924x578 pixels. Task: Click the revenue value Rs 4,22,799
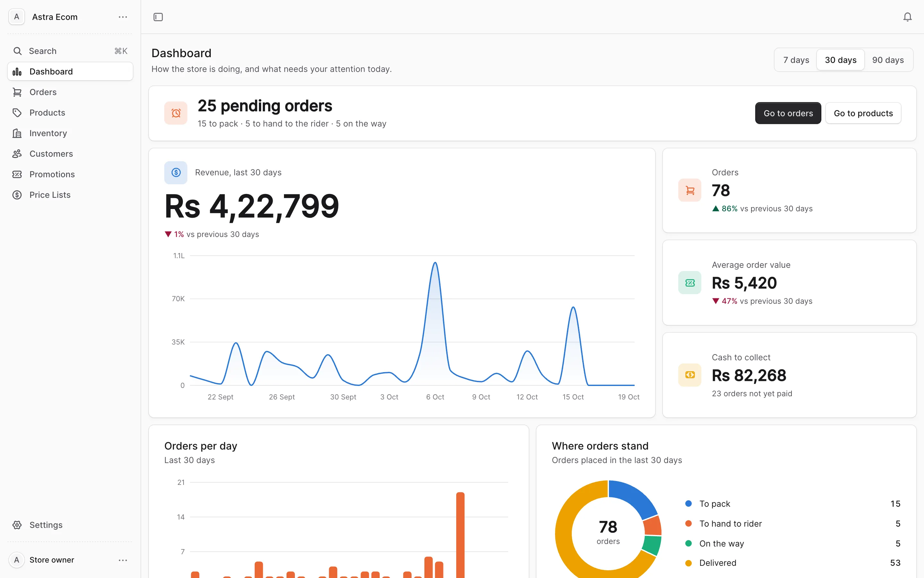click(252, 206)
